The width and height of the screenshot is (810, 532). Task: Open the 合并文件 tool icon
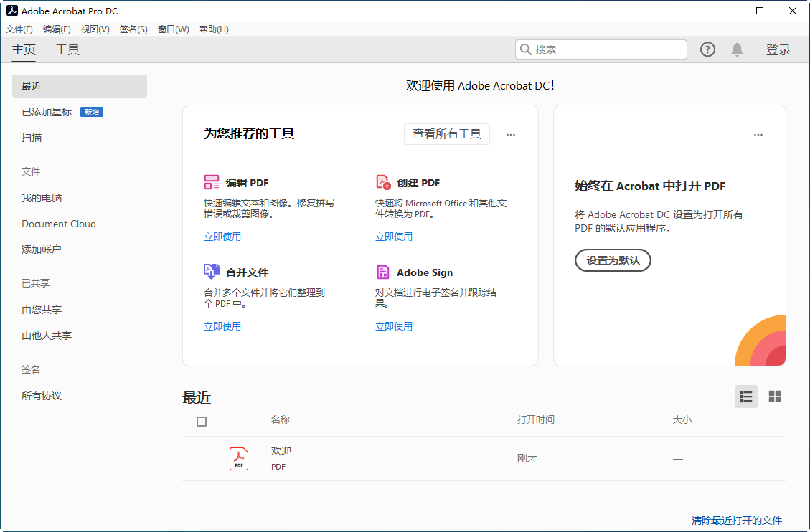pos(212,272)
